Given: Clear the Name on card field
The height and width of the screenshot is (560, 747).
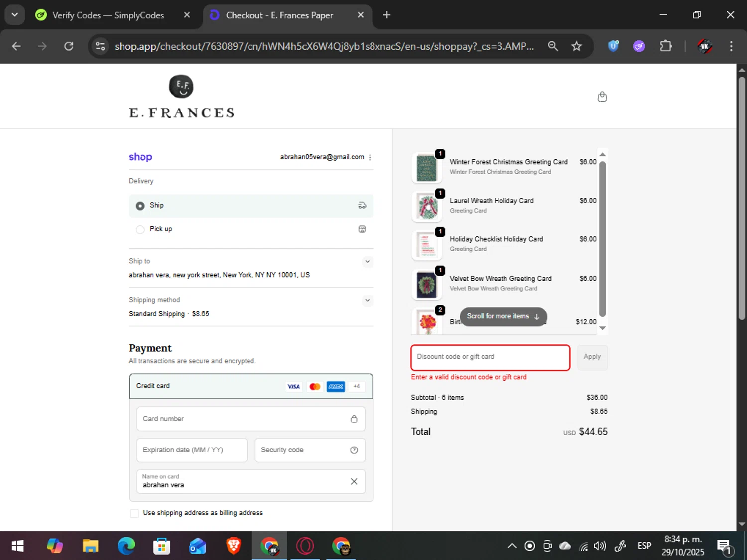Looking at the screenshot, I should (x=354, y=481).
